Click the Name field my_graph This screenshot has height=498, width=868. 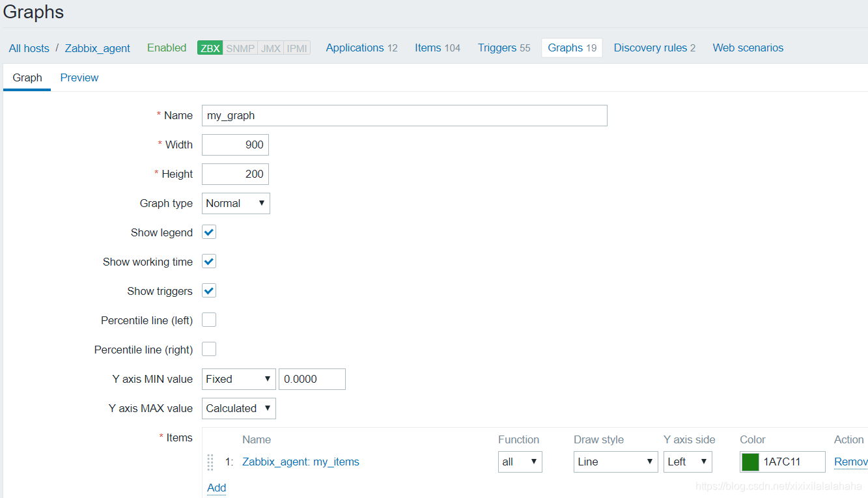coord(404,115)
